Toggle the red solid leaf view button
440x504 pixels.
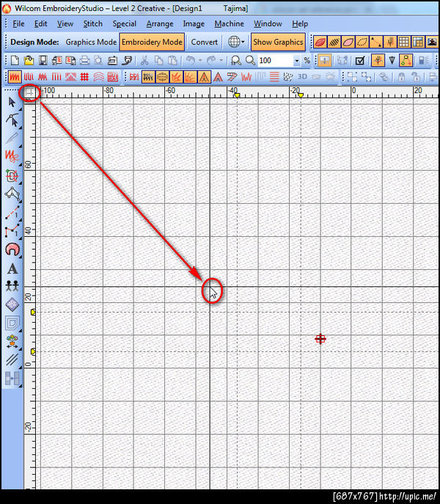click(320, 42)
